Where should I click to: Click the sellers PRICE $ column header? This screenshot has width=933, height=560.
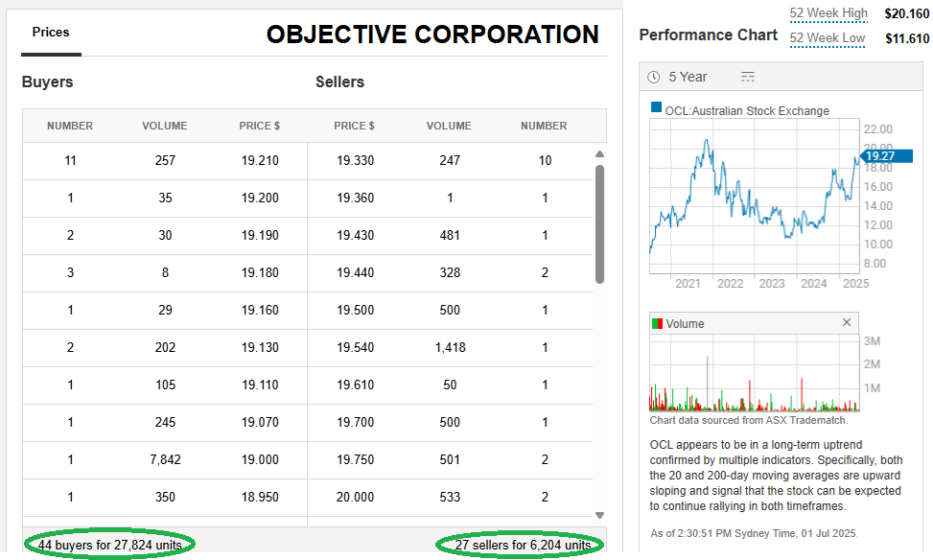(355, 126)
